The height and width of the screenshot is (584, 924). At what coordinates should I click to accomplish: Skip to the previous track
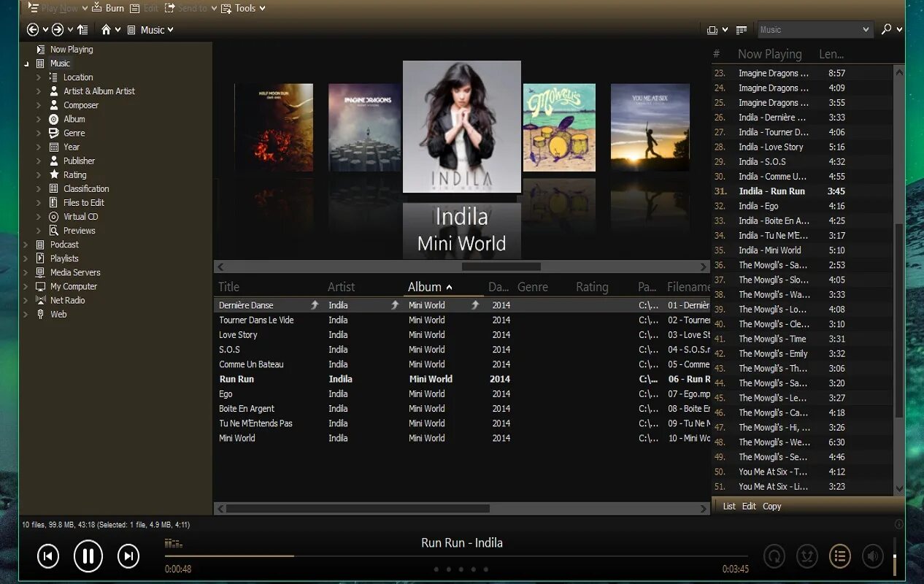[48, 557]
